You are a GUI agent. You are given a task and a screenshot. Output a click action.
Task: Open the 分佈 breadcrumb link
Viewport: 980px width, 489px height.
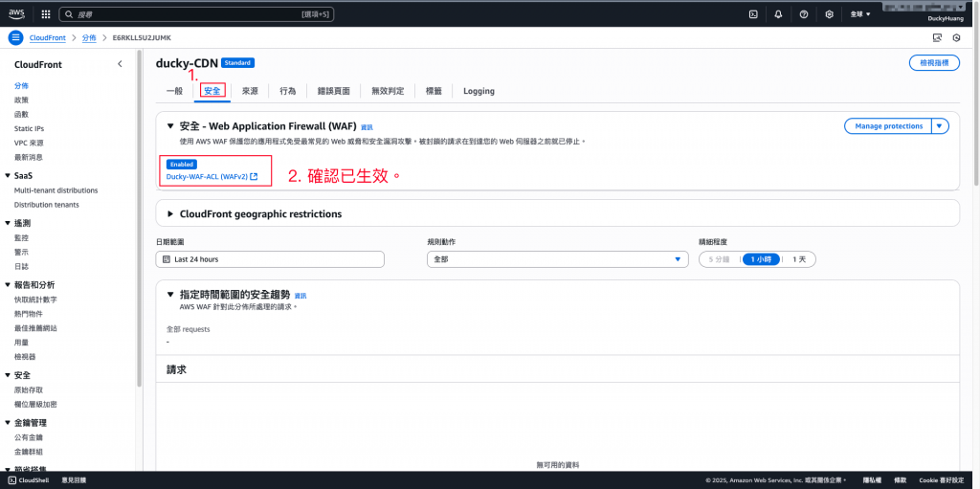[89, 37]
